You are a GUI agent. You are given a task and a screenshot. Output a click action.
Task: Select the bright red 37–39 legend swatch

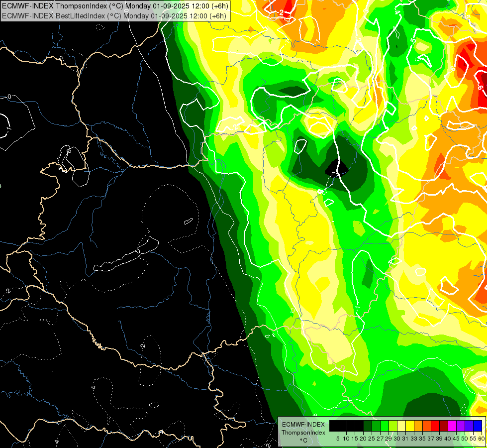pos(435,426)
